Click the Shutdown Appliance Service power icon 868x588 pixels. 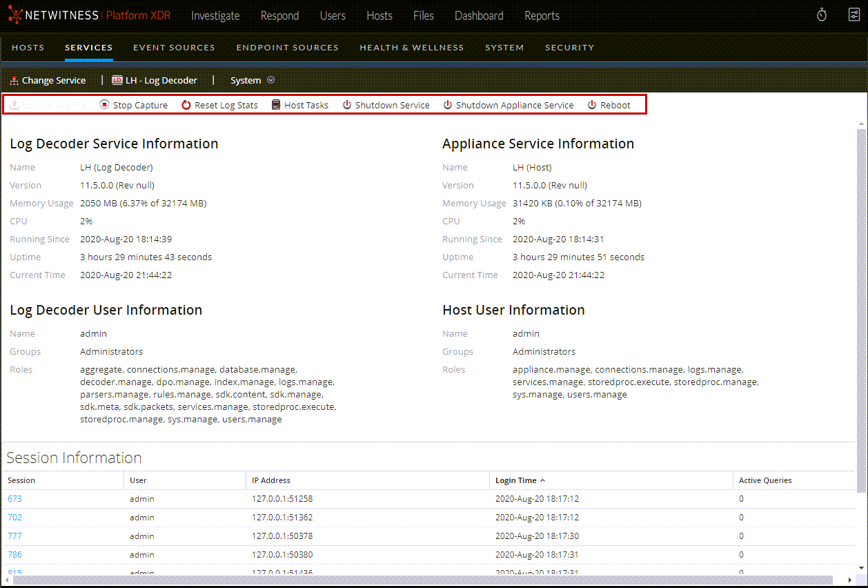[447, 104]
